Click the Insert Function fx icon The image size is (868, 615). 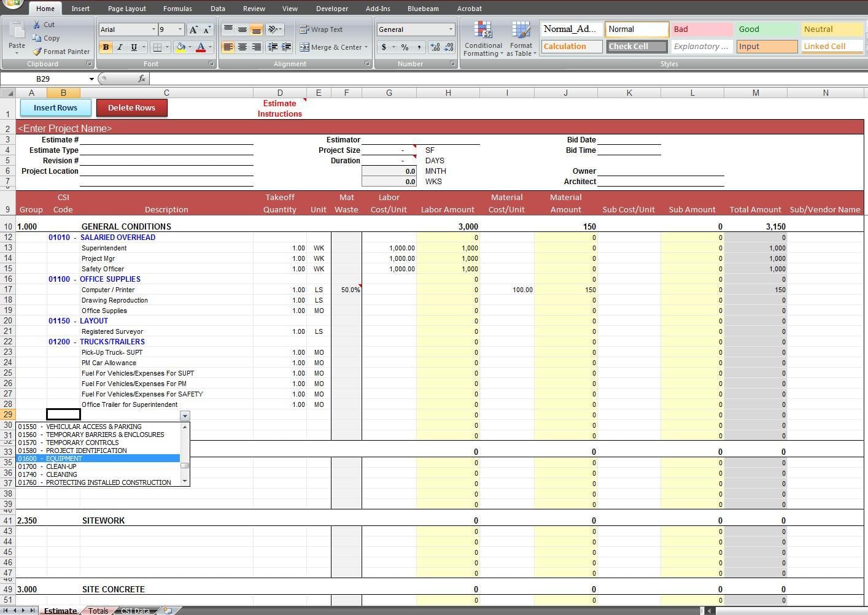[x=142, y=79]
